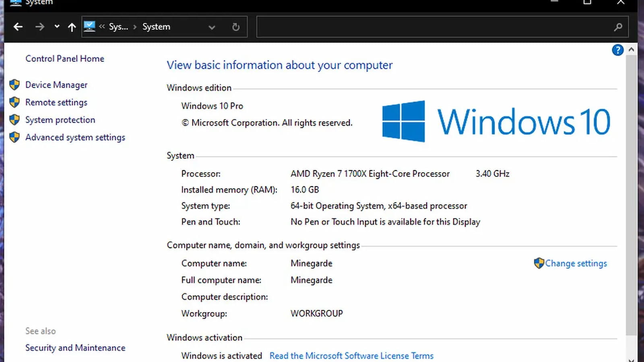Viewport: 644px width, 362px height.
Task: Select the 'System' breadcrumb segment
Action: click(156, 27)
